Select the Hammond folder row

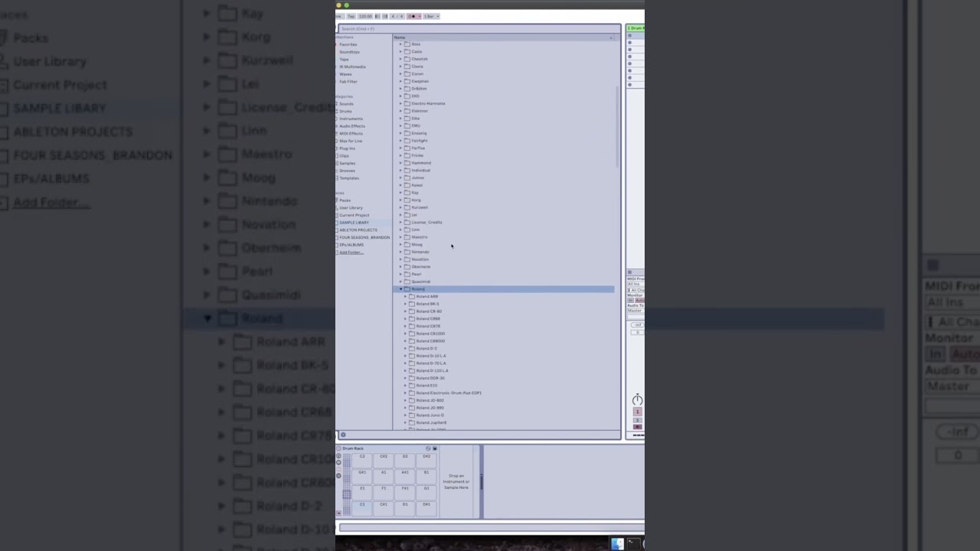point(505,163)
